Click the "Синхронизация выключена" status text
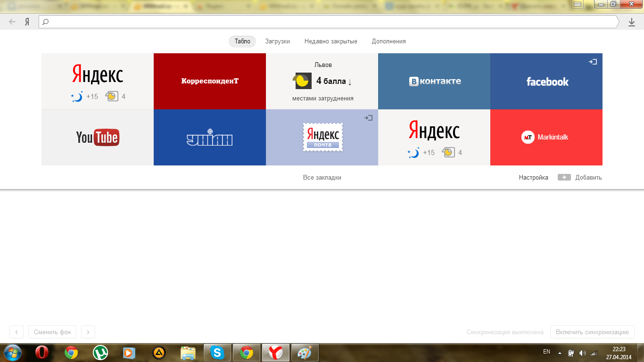The width and height of the screenshot is (644, 362). (x=505, y=332)
